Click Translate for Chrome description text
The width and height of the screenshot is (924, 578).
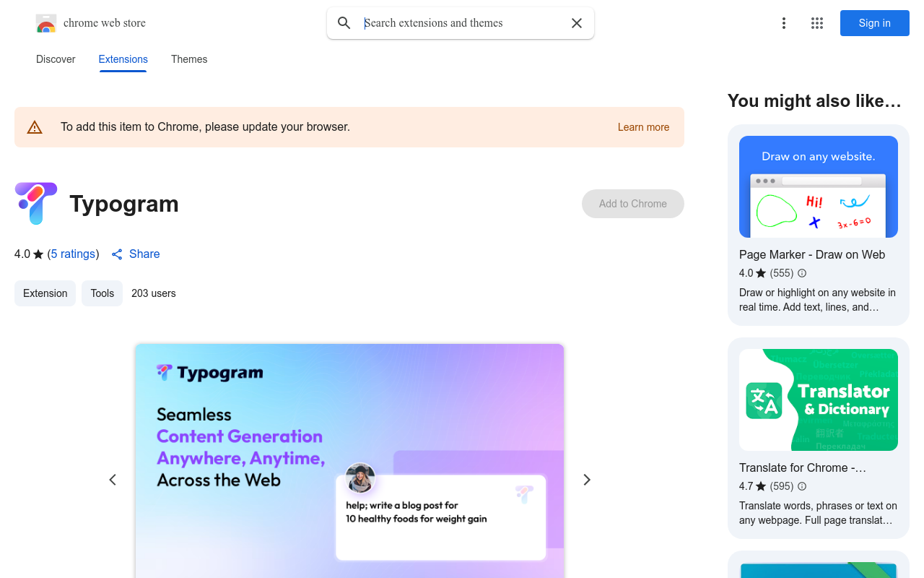[x=818, y=513]
